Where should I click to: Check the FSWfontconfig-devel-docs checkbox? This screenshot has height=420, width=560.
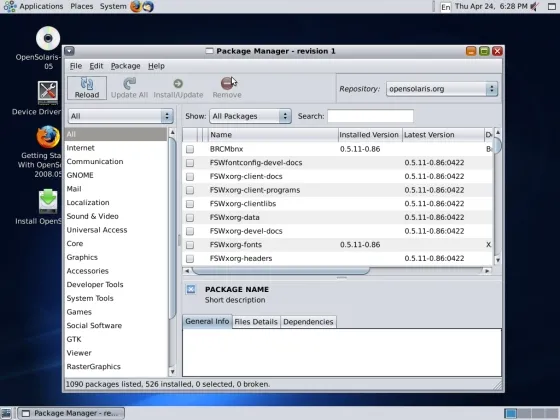[190, 163]
